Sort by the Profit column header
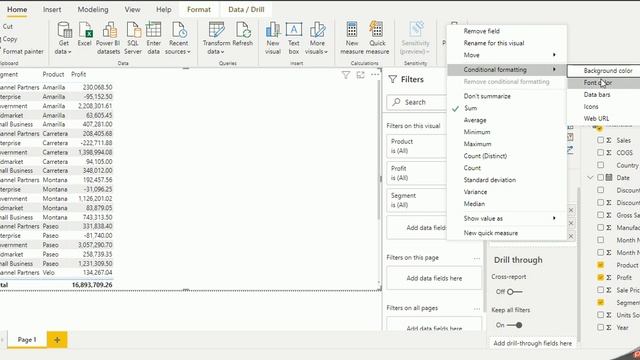Viewport: 640px width, 360px height. (78, 74)
